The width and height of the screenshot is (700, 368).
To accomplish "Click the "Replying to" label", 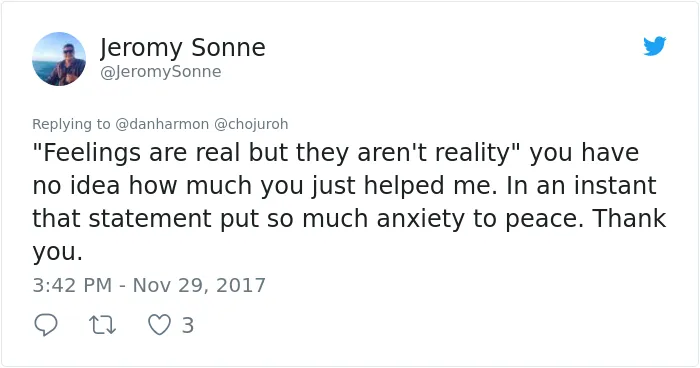I will 71,124.
